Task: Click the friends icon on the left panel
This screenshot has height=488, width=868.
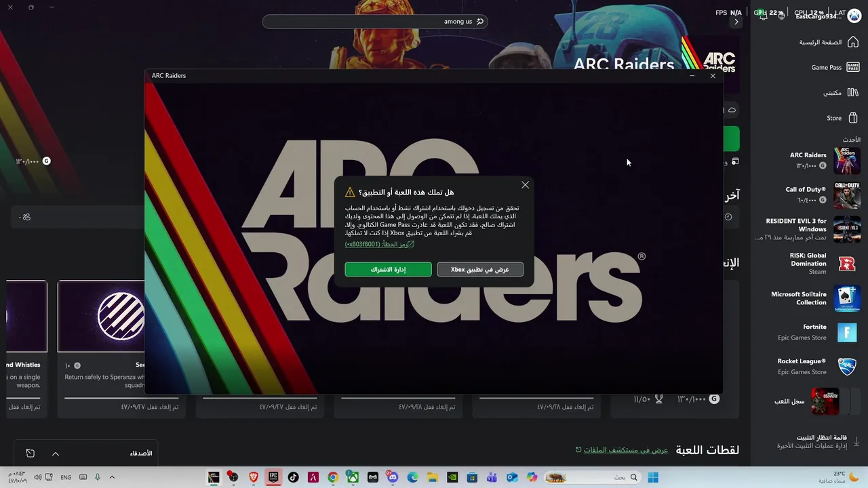Action: coord(26,217)
